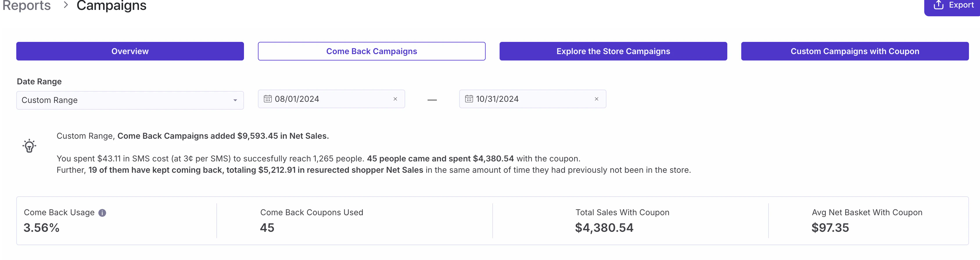Screen dimensions: 980x260
Task: Navigate to Reports breadcrumb link
Action: coord(27,6)
